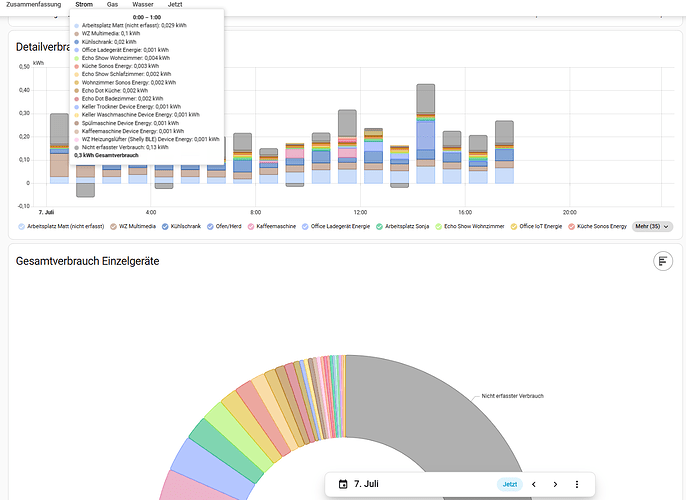Go to the next day arrow
Image resolution: width=686 pixels, height=500 pixels.
click(x=555, y=484)
